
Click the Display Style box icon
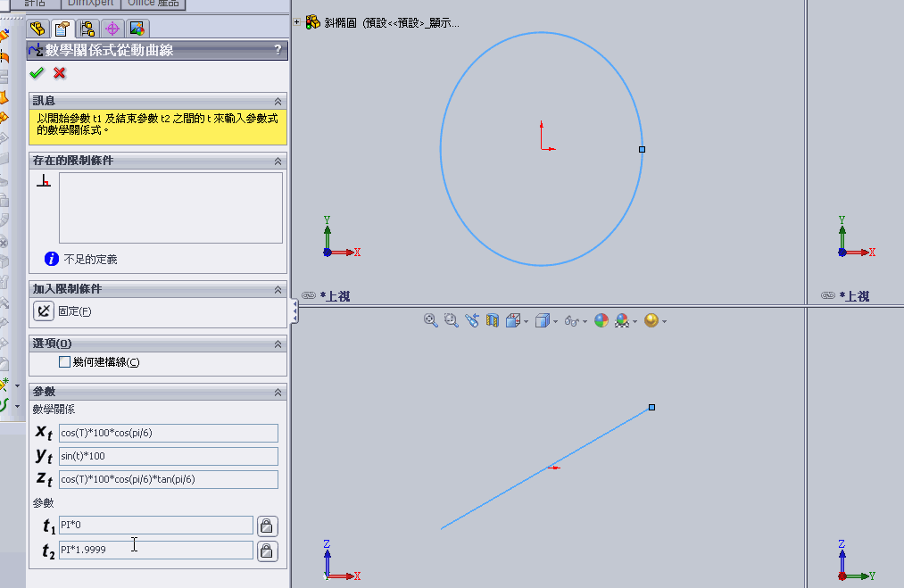point(542,320)
